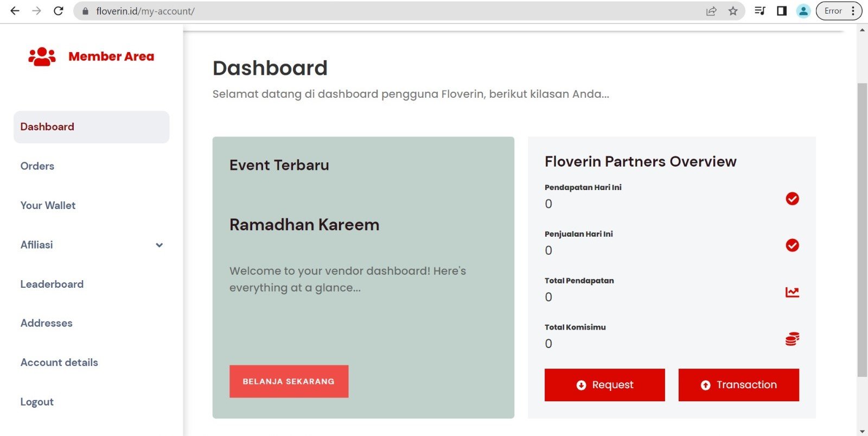Click the Member Area group icon

[x=42, y=56]
